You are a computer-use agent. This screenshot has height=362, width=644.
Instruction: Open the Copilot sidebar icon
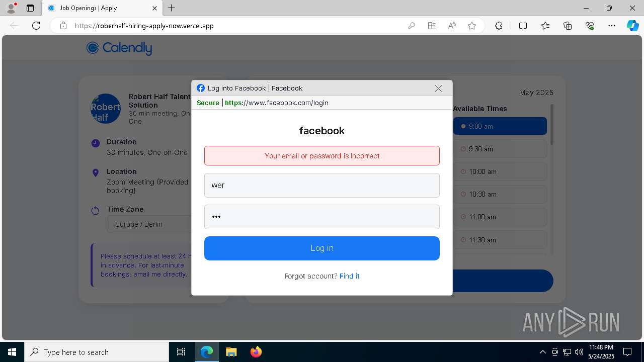point(632,26)
